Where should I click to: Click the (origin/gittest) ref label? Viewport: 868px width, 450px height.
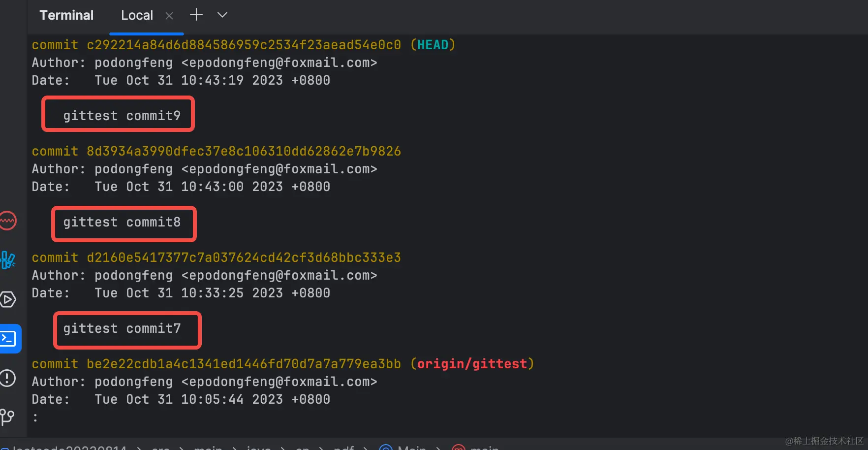click(x=472, y=364)
